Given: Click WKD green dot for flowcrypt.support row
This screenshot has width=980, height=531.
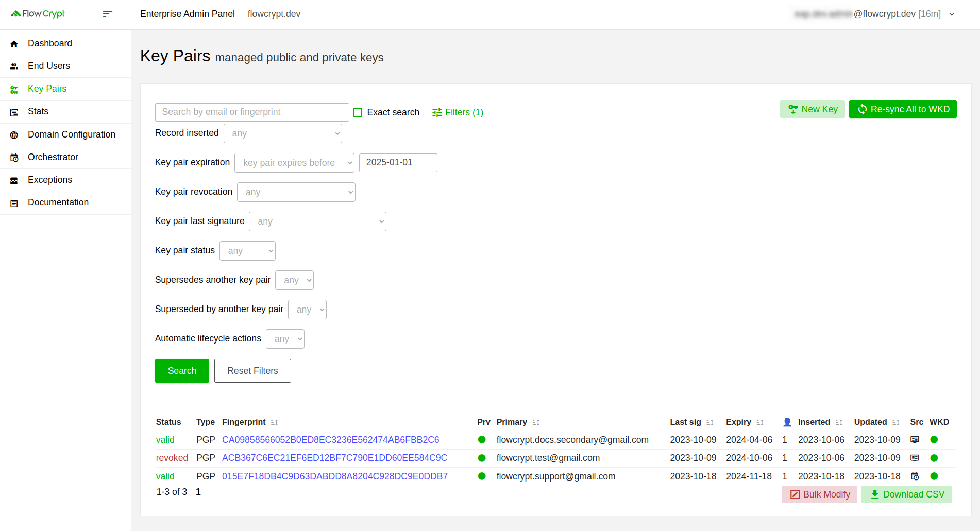Looking at the screenshot, I should 934,476.
